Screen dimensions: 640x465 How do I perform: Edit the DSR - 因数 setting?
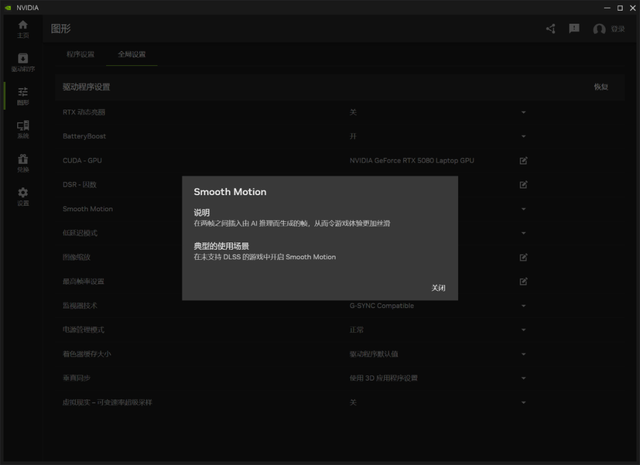point(523,185)
